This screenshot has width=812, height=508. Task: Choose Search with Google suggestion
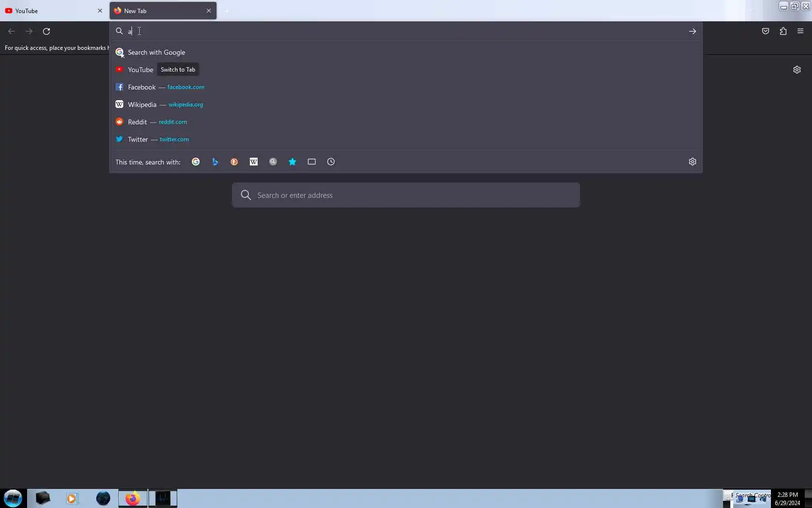(406, 52)
